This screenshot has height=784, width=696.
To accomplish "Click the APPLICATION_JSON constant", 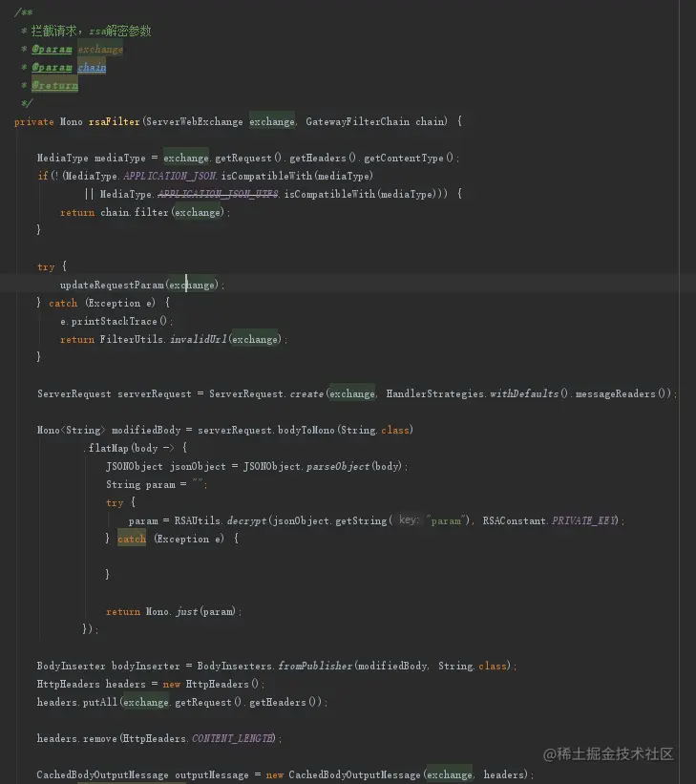I will [170, 176].
